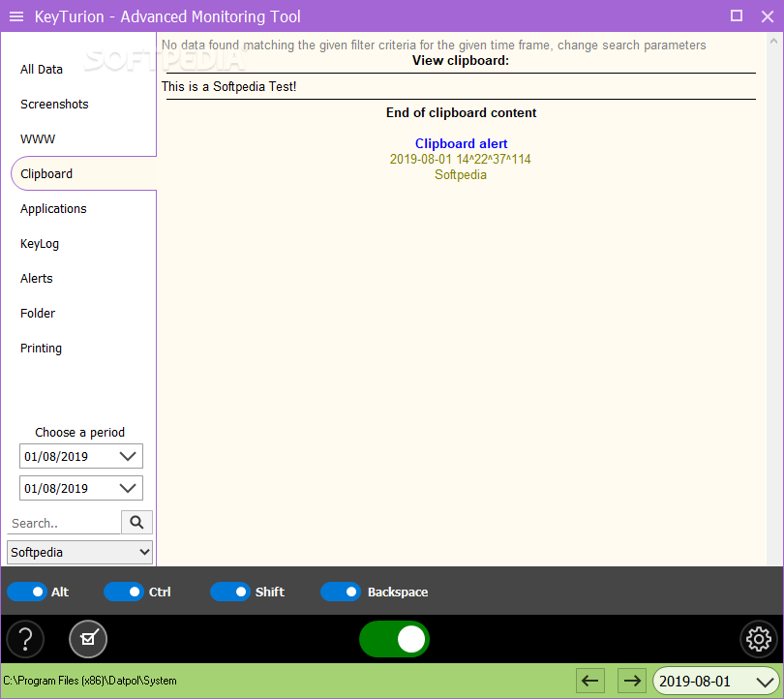Viewport: 784px width, 699px height.
Task: Go to next day with right arrow
Action: [x=632, y=681]
